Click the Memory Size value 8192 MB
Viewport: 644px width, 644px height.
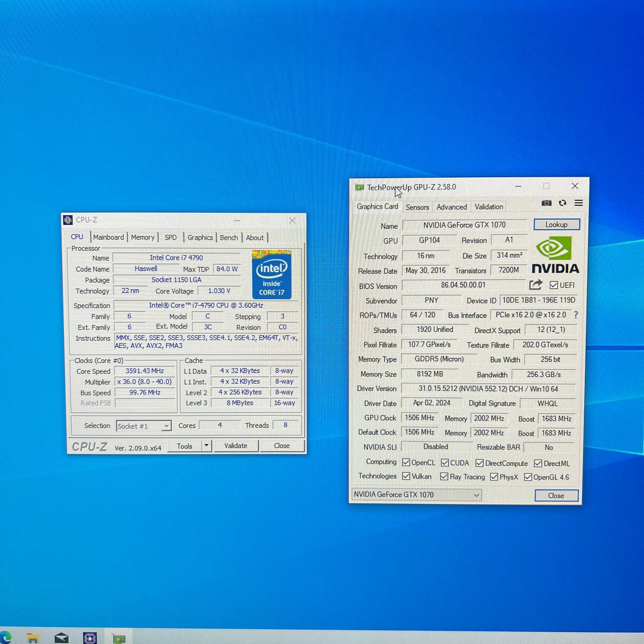pos(430,374)
